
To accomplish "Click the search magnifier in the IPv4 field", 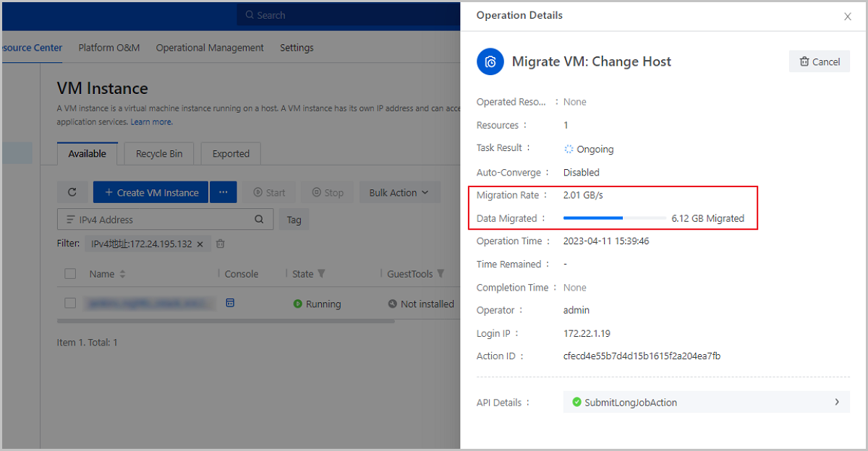I will tap(260, 220).
